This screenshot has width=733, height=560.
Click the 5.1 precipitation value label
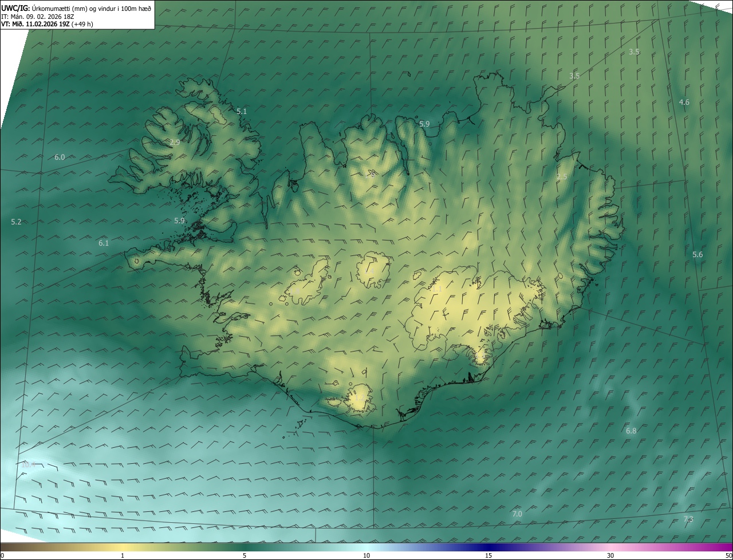242,112
